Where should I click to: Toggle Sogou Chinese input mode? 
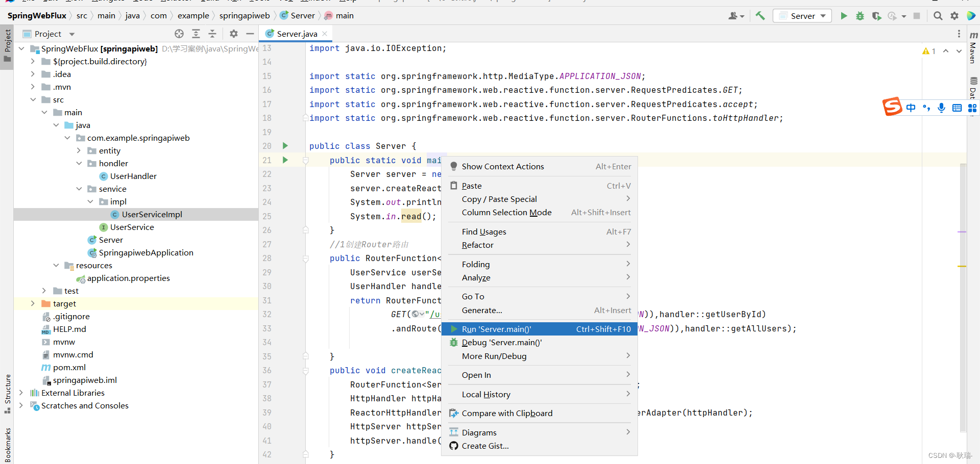coord(911,108)
